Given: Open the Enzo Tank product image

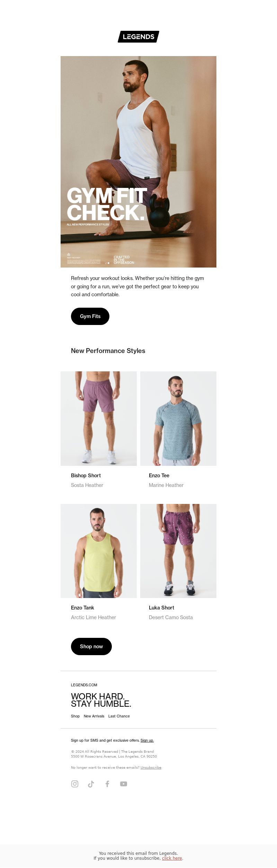Looking at the screenshot, I should pyautogui.click(x=99, y=551).
